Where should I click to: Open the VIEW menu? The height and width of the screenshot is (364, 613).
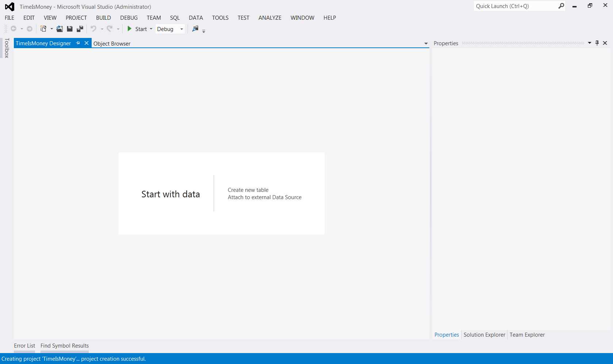[50, 18]
